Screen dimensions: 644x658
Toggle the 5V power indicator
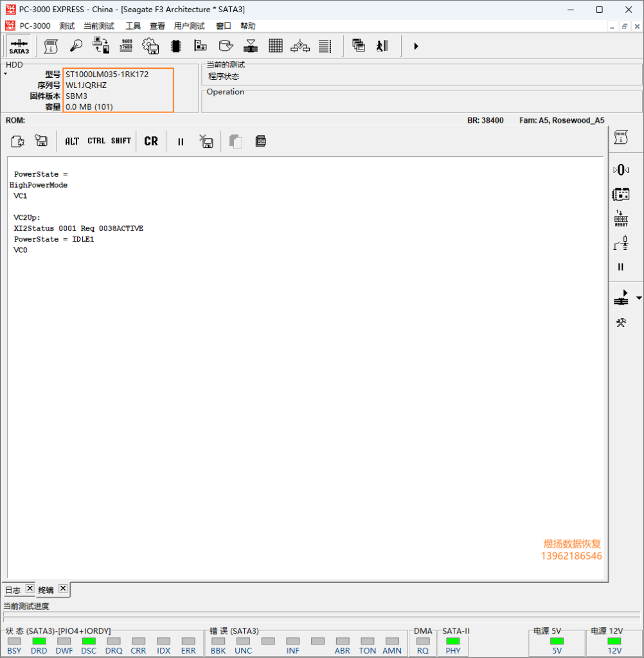point(557,641)
